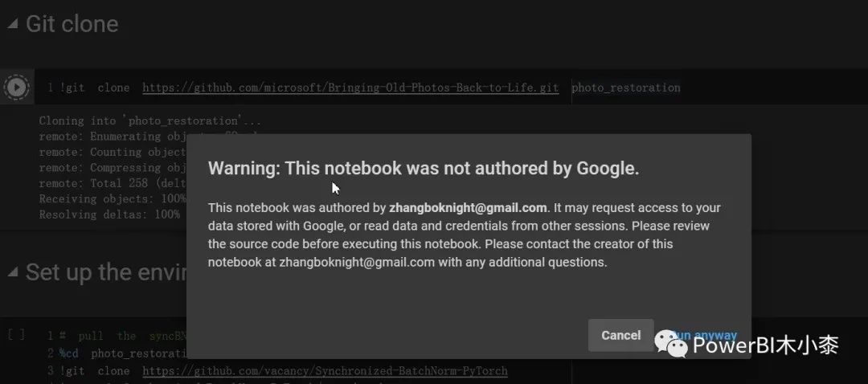Collapse the Git clone section
The image size is (868, 384).
pyautogui.click(x=13, y=24)
